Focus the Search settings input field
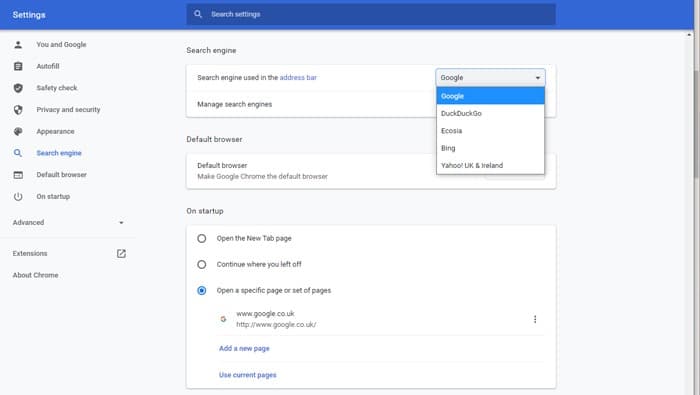The image size is (700, 395). (x=371, y=14)
